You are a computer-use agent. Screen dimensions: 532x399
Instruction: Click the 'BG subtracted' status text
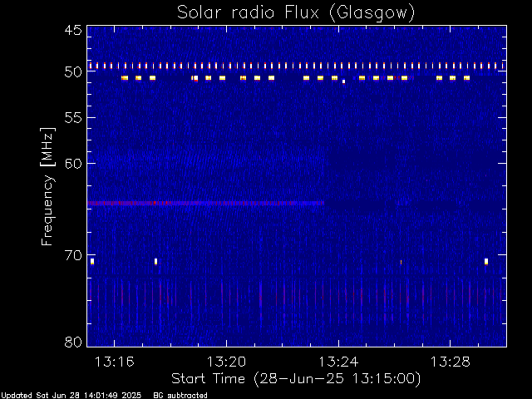180,396
